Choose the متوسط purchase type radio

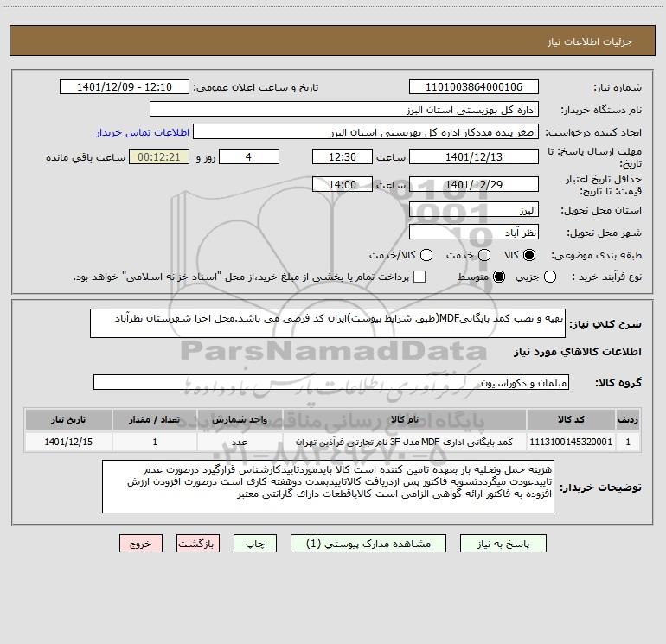coord(499,277)
